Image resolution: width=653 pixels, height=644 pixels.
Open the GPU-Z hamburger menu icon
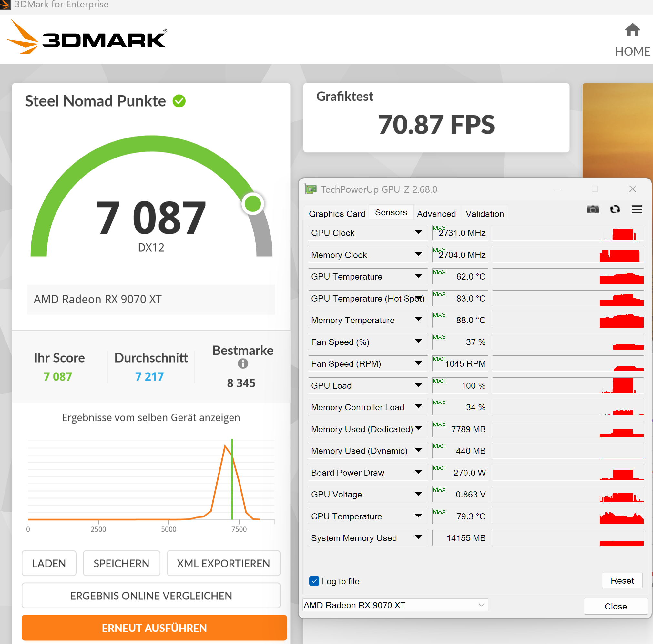click(637, 210)
